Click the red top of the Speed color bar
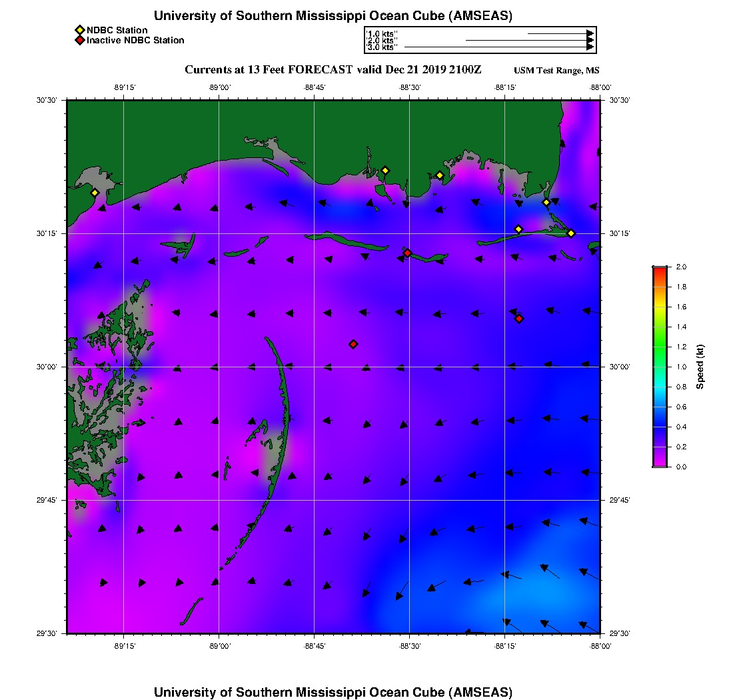Screen dimensions: 733x700 pyautogui.click(x=660, y=269)
